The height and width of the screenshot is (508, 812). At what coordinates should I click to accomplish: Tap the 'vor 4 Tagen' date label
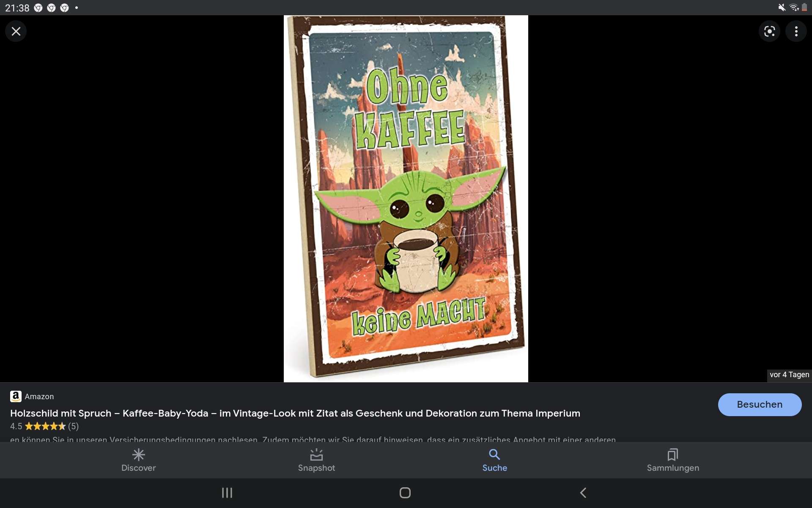[789, 375]
